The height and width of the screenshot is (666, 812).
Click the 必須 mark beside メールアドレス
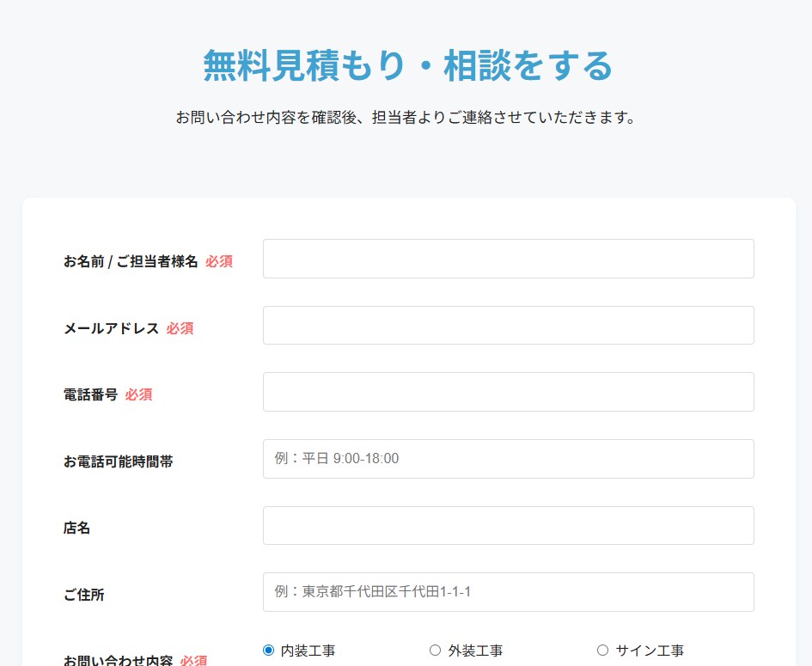(180, 328)
